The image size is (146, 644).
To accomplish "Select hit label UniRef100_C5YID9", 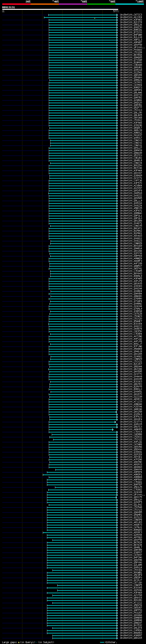I will (131, 52).
